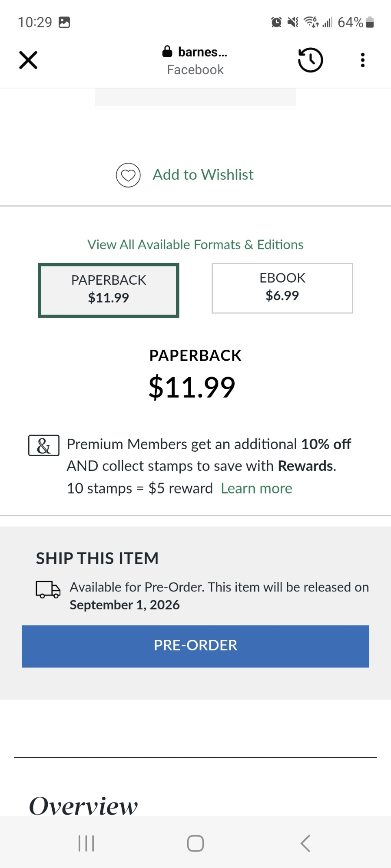Open View All Available Formats & Editions
Viewport: 391px width, 868px height.
(195, 245)
